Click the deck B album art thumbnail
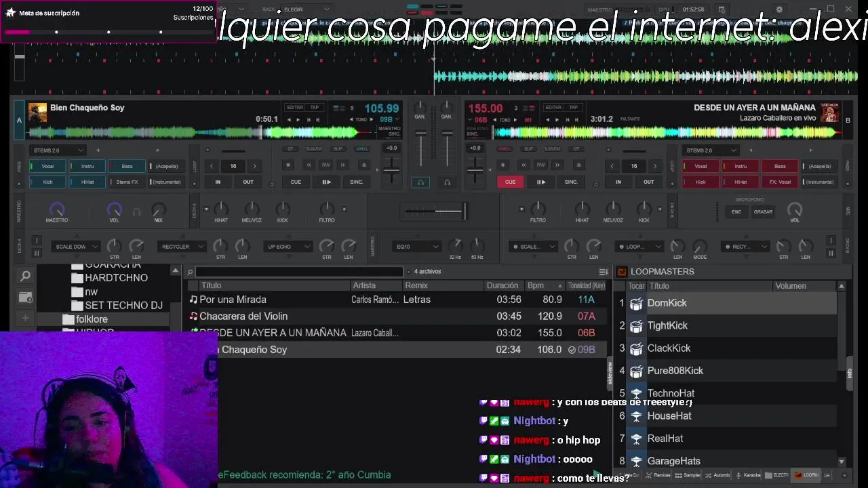 (x=830, y=113)
